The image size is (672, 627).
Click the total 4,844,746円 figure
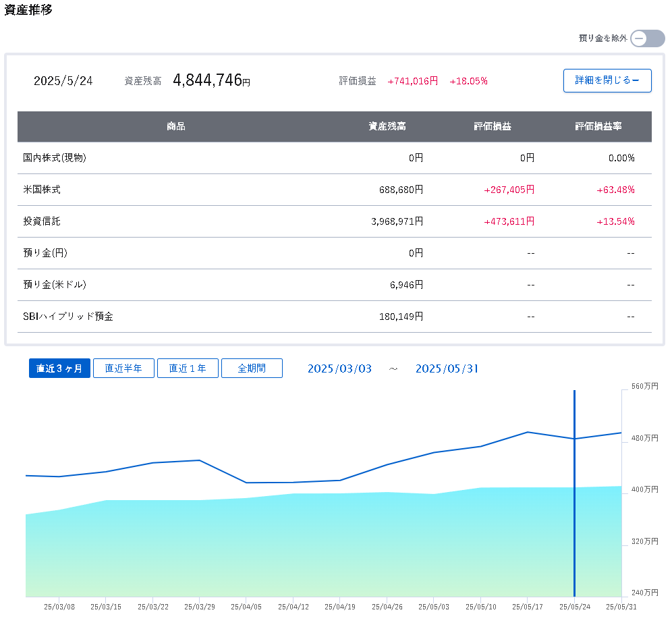coord(211,80)
